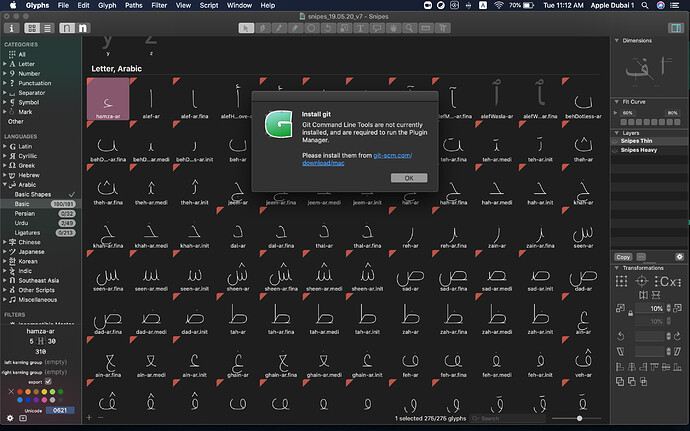Select the Rotate tool in toolbar

[327, 28]
